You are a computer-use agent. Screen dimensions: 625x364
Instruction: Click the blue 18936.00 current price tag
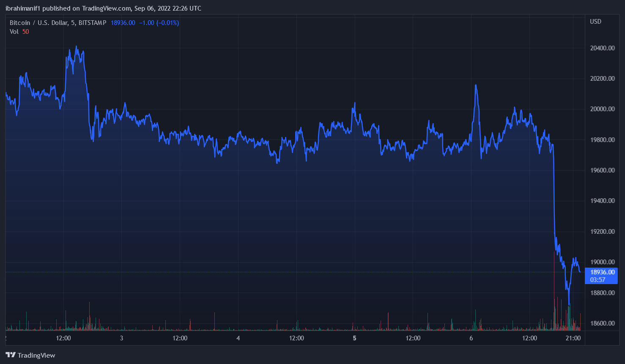coord(602,272)
